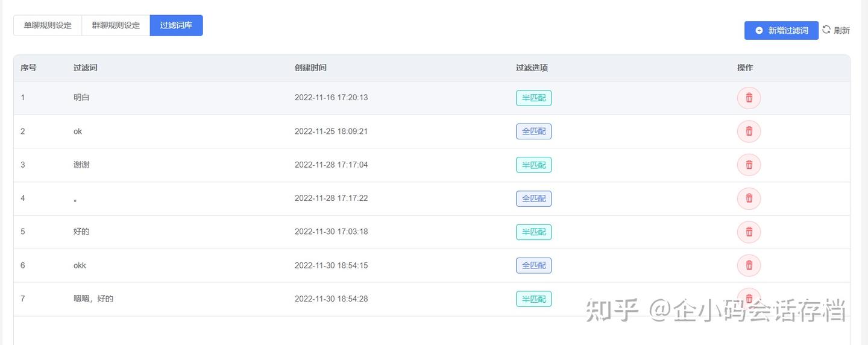The image size is (868, 345).
Task: Click the 过滤词 column header
Action: (x=85, y=68)
